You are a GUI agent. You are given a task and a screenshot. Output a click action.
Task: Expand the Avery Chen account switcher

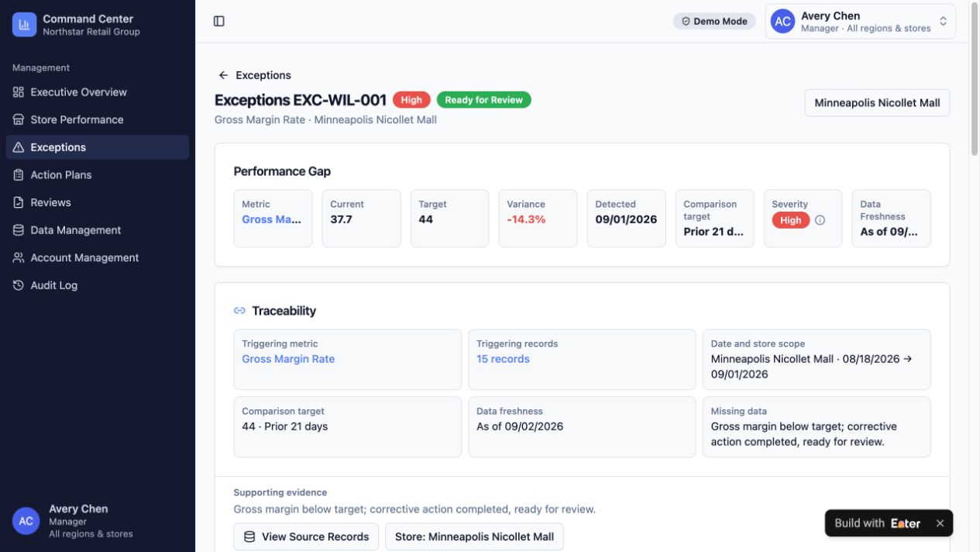point(861,22)
